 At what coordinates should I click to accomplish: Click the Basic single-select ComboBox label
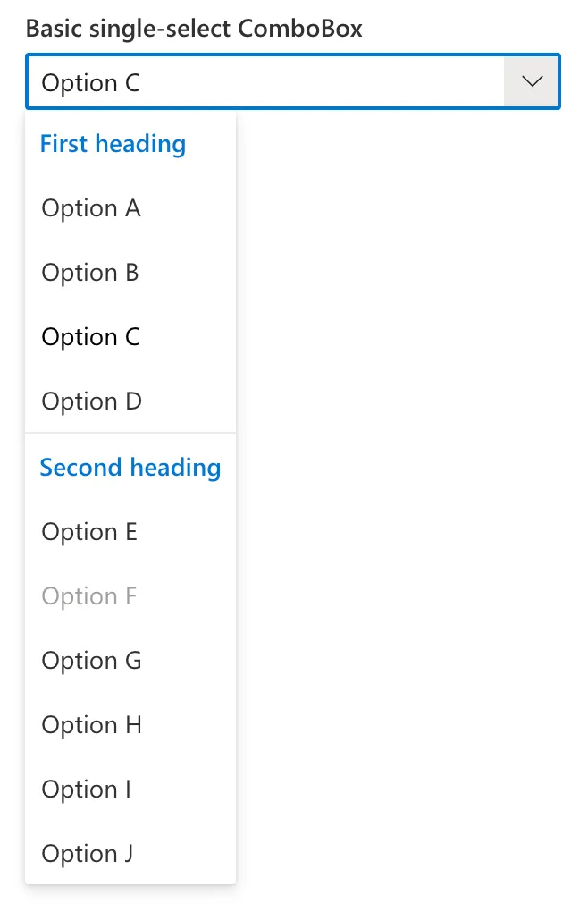coord(194,29)
